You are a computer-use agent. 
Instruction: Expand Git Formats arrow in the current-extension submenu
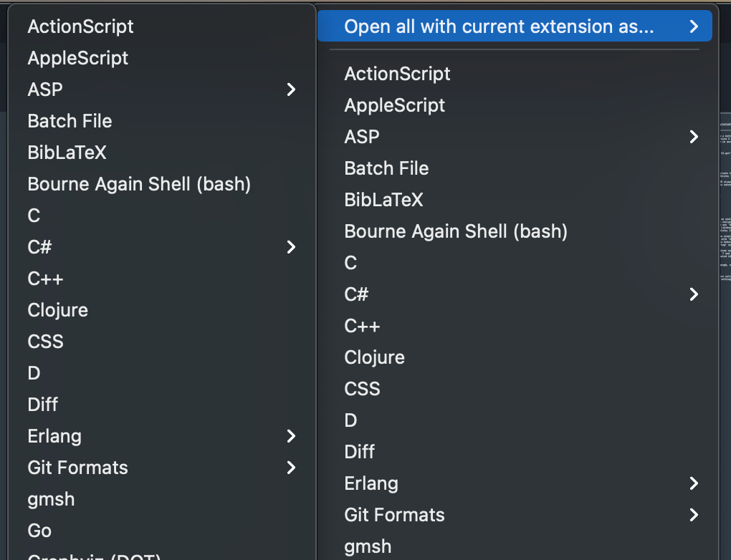tap(693, 515)
